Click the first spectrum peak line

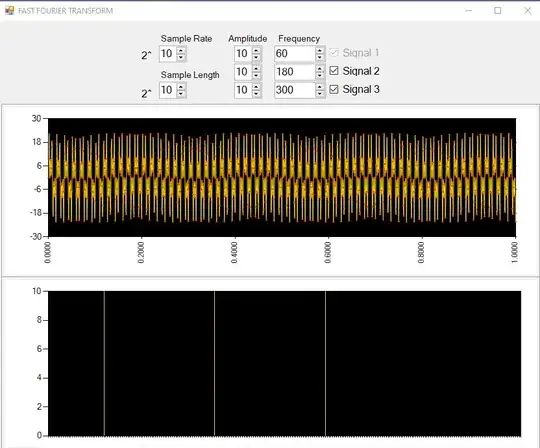104,363
